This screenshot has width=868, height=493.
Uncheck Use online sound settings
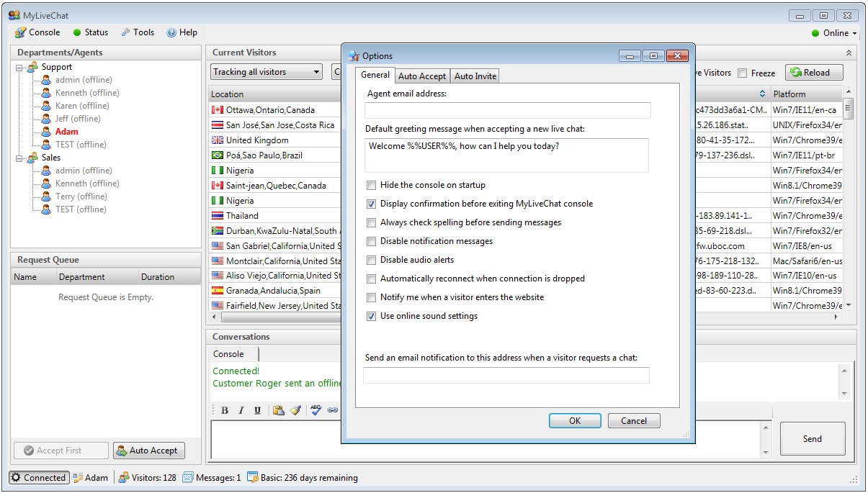pyautogui.click(x=372, y=316)
